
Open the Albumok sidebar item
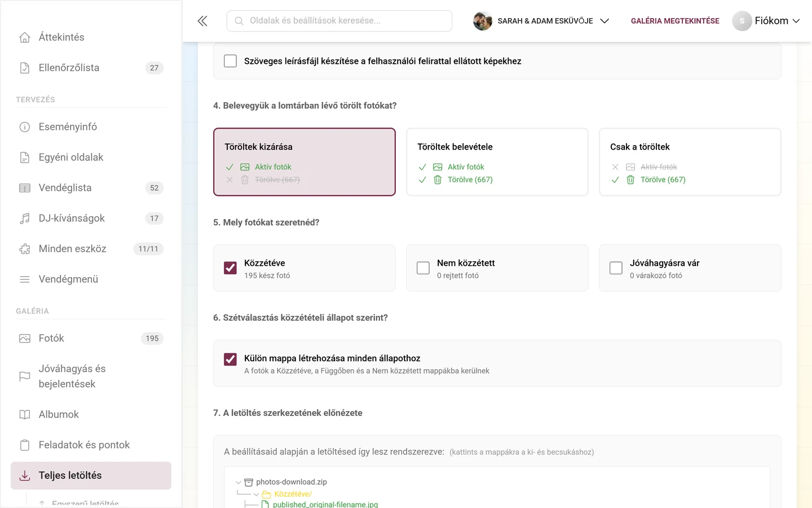pos(91,414)
